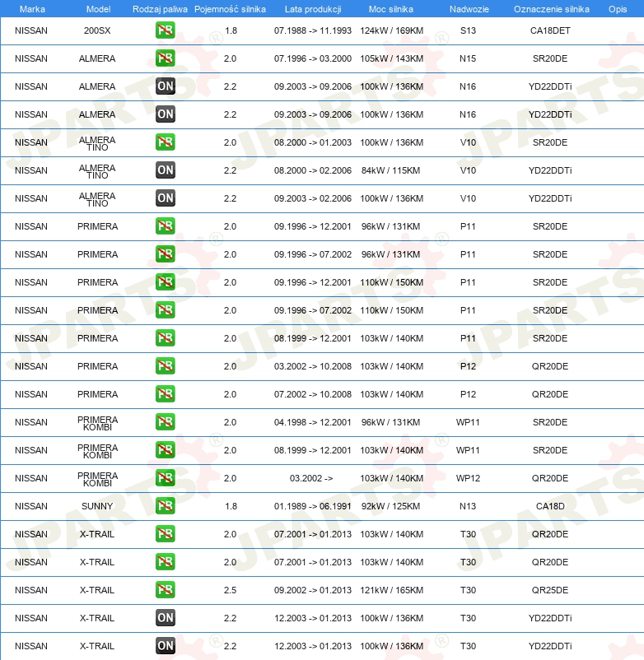The height and width of the screenshot is (660, 644).
Task: Click the petrol icon in the ALMERA N15 row
Action: (x=165, y=58)
